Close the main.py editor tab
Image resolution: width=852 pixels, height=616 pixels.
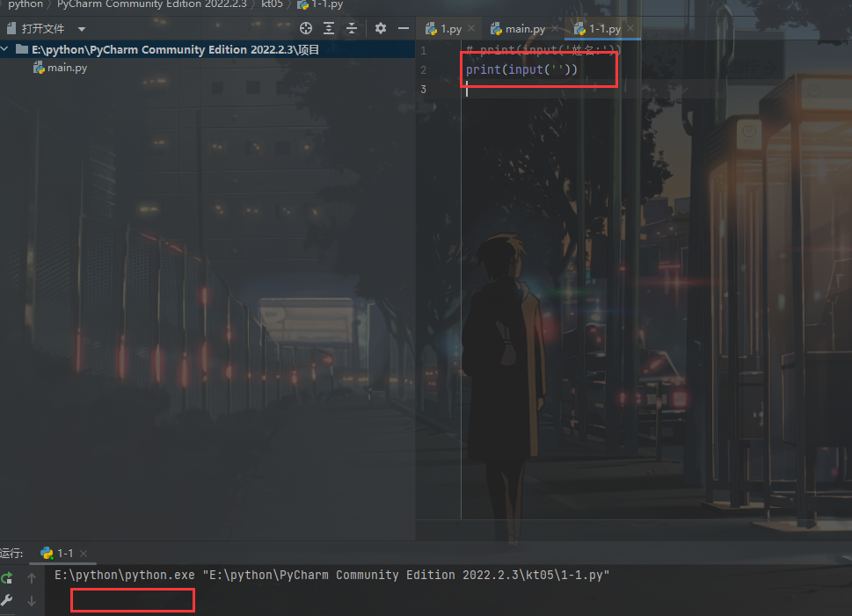pyautogui.click(x=554, y=28)
